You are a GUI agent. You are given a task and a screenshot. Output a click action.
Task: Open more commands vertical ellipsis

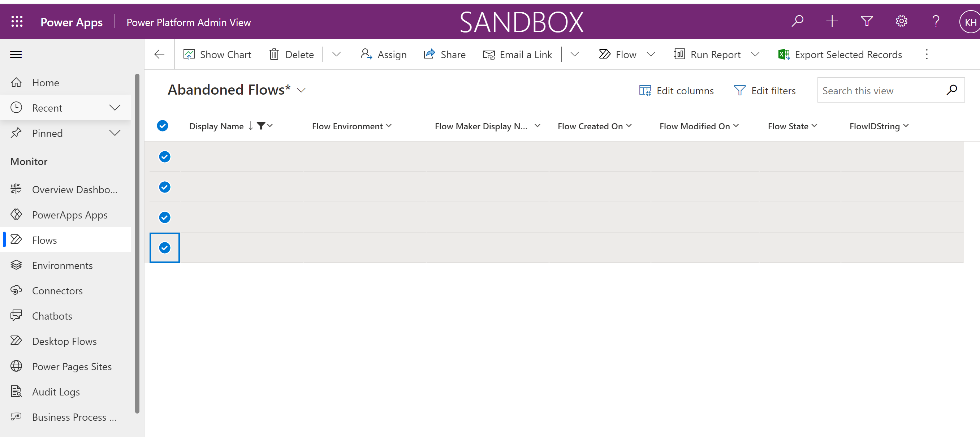[x=927, y=55]
